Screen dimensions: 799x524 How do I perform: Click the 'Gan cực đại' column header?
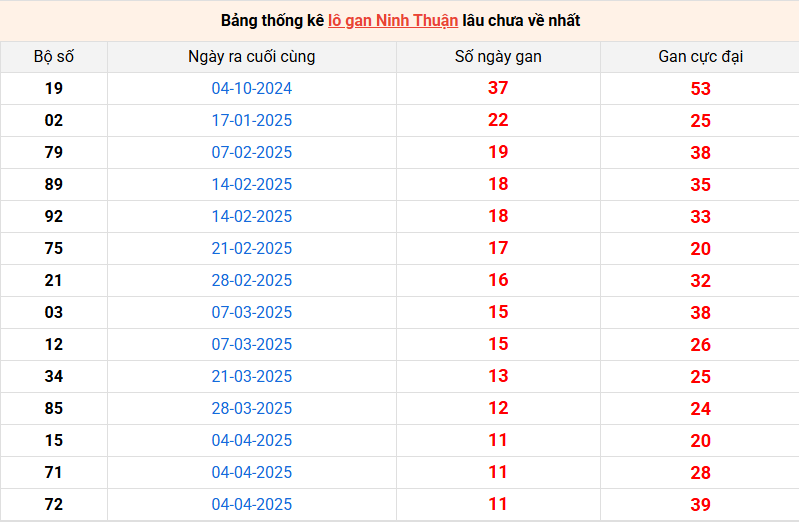point(700,57)
